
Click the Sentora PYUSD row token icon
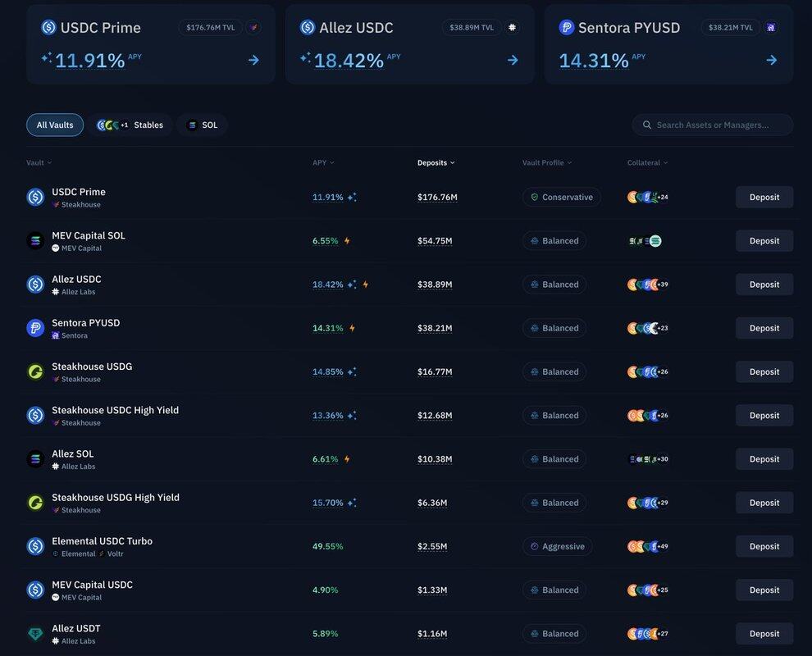[x=35, y=328]
